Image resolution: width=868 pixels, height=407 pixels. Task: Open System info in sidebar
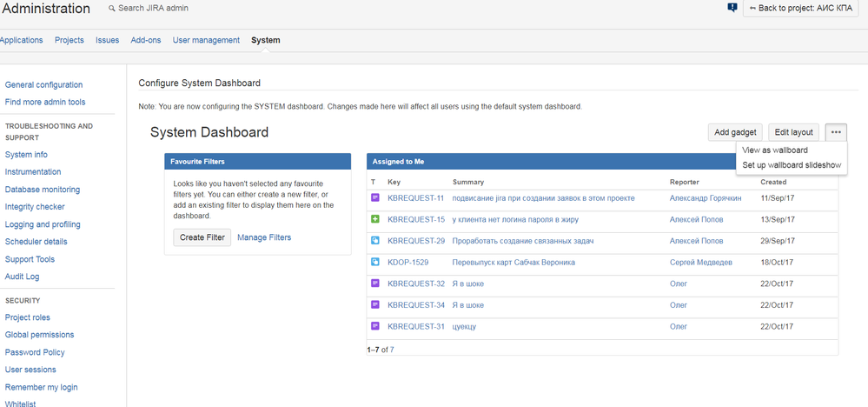[26, 155]
